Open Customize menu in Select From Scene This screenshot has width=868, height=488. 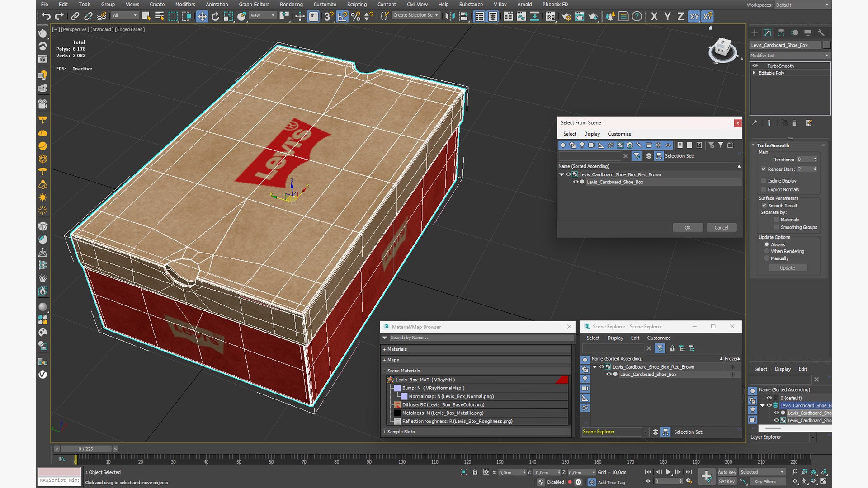619,134
